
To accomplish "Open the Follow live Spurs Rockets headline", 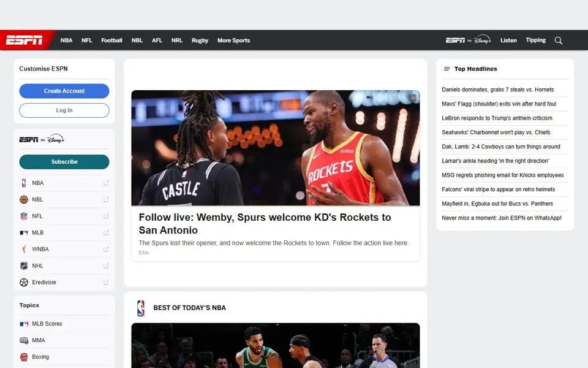I will [265, 223].
